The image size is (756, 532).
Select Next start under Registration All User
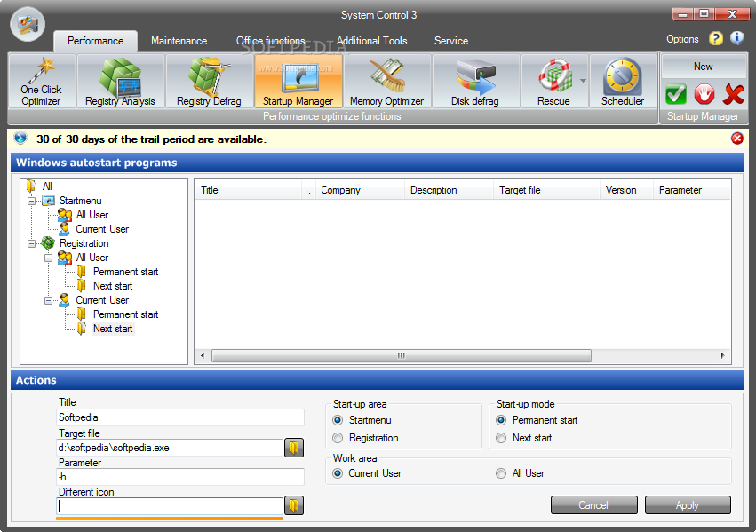click(112, 286)
